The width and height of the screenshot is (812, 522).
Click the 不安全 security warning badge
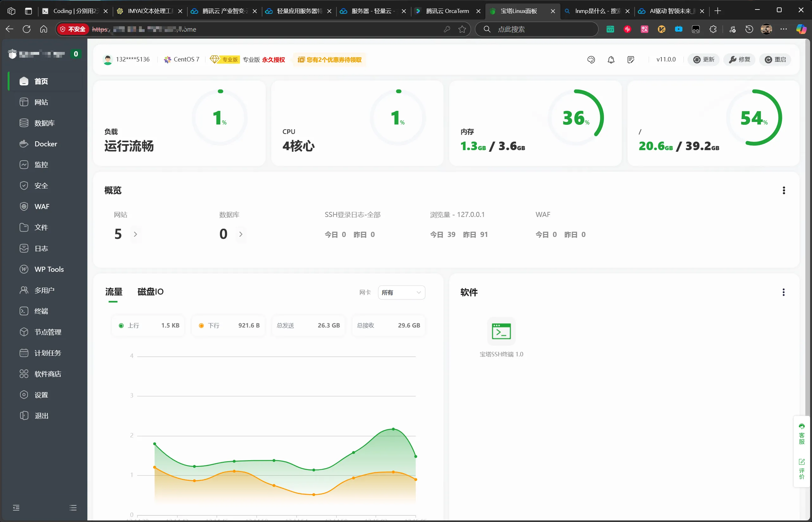72,29
